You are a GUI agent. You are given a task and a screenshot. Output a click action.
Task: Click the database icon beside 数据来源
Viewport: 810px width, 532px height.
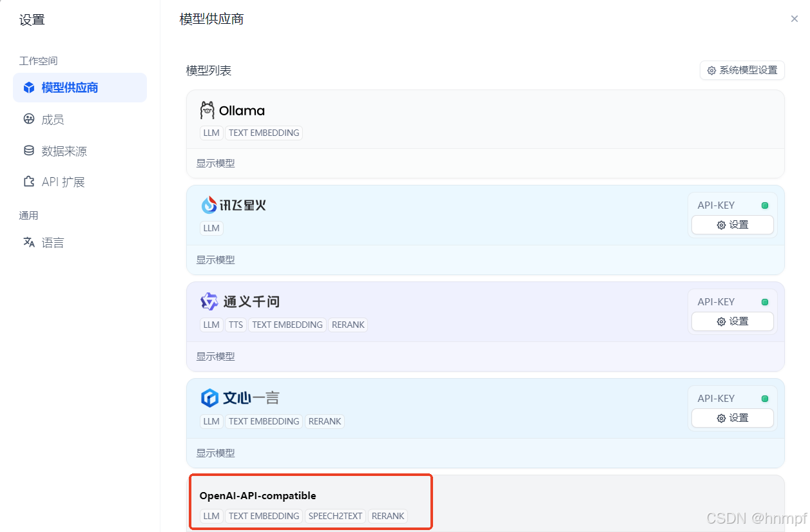(29, 151)
